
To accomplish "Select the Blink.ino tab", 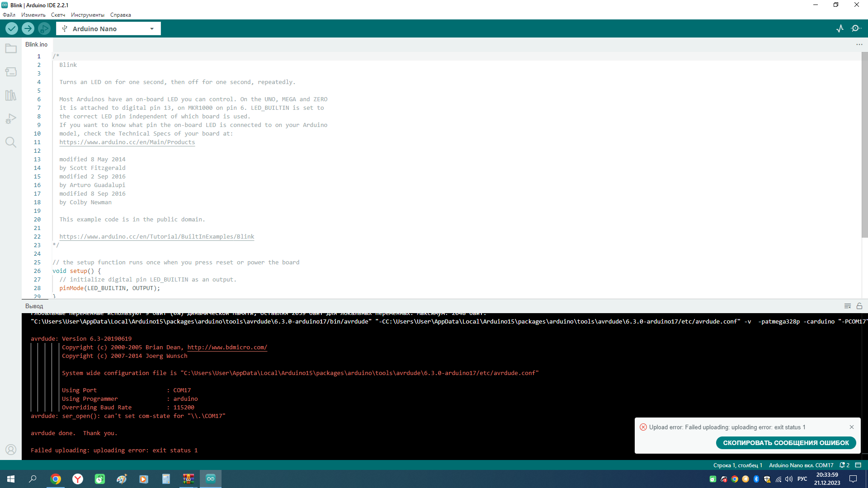I will (x=37, y=44).
